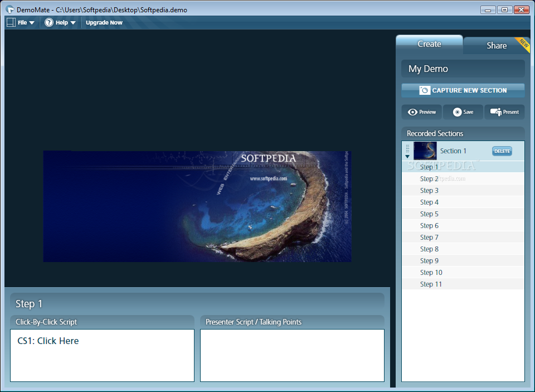Click the Save disc icon
This screenshot has width=535, height=392.
point(457,112)
